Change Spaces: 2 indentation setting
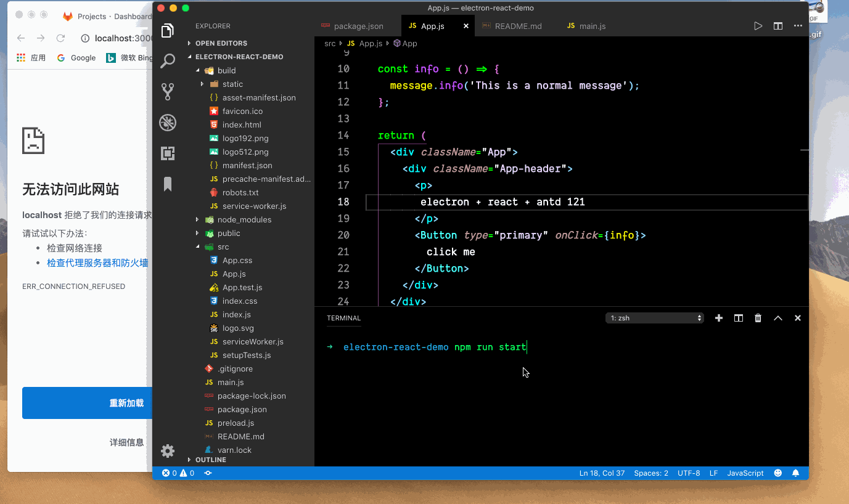The height and width of the screenshot is (504, 849). [651, 473]
